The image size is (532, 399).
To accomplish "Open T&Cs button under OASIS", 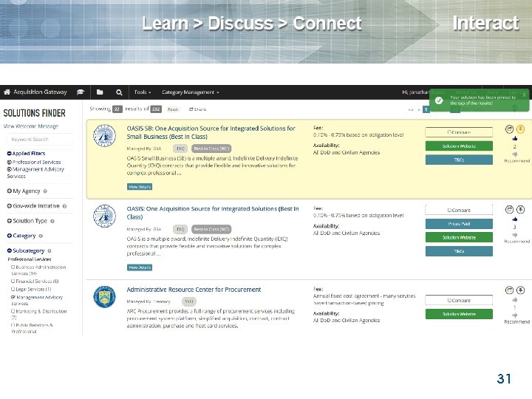I will click(459, 251).
